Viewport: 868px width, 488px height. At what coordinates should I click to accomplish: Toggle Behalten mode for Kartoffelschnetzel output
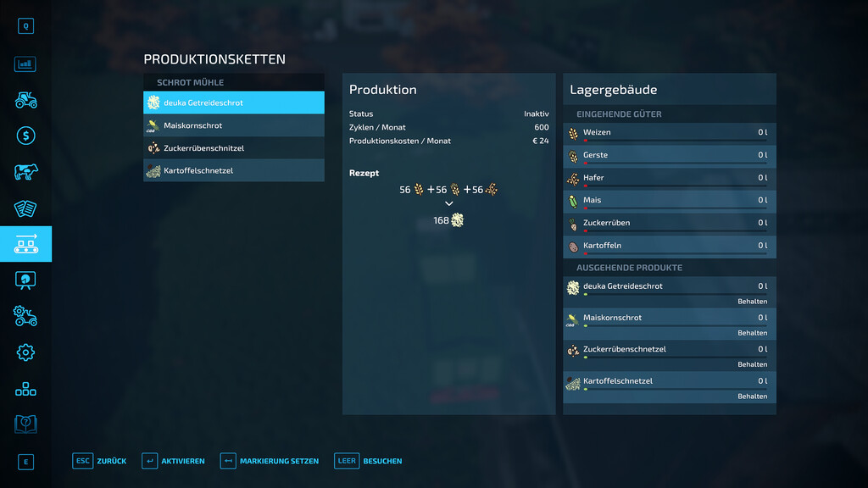[752, 396]
